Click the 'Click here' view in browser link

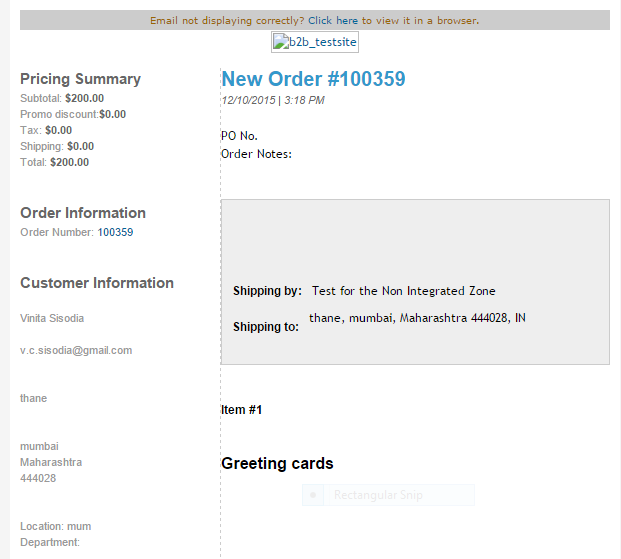pos(333,20)
